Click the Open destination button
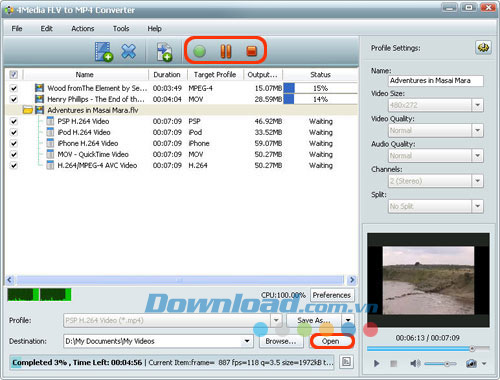The image size is (500, 380). point(331,341)
